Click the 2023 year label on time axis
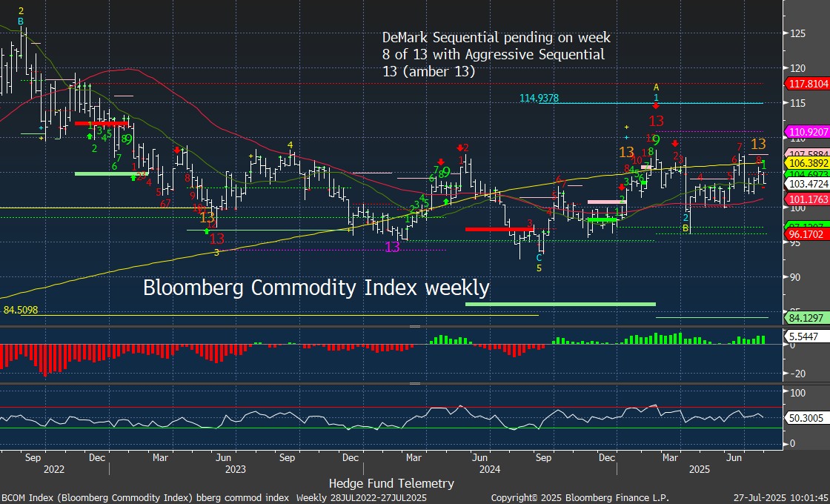 [x=236, y=469]
